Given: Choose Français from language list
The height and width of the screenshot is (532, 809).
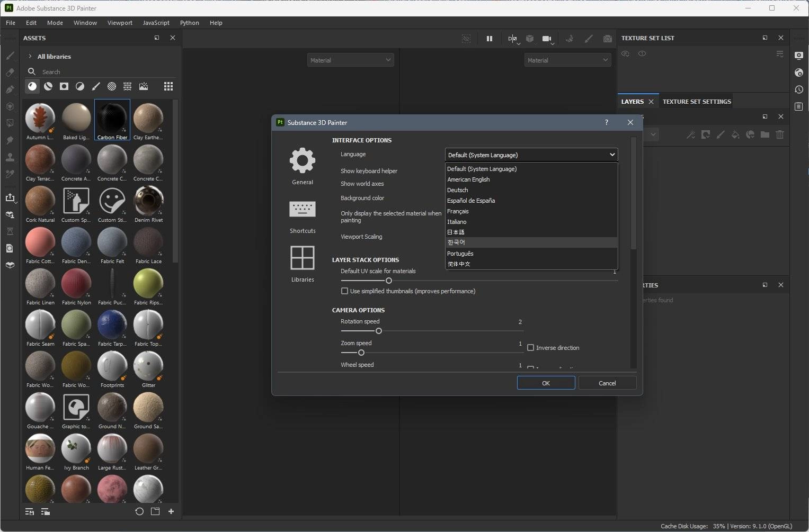Looking at the screenshot, I should point(531,211).
